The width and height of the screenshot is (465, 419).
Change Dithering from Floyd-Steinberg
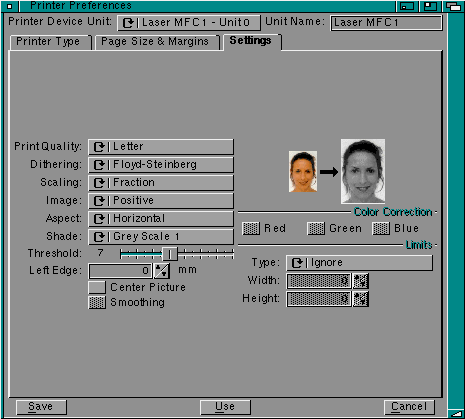[x=161, y=165]
